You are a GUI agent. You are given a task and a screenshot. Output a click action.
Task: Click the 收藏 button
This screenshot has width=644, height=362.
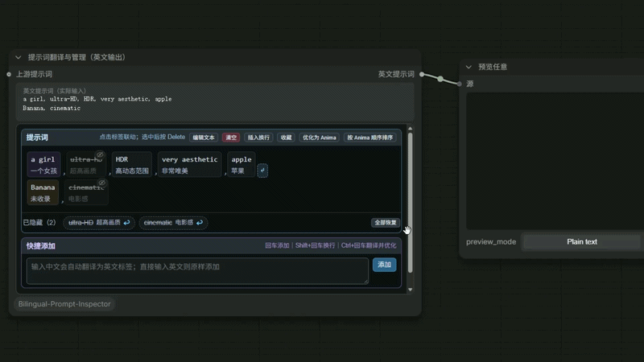coord(286,138)
